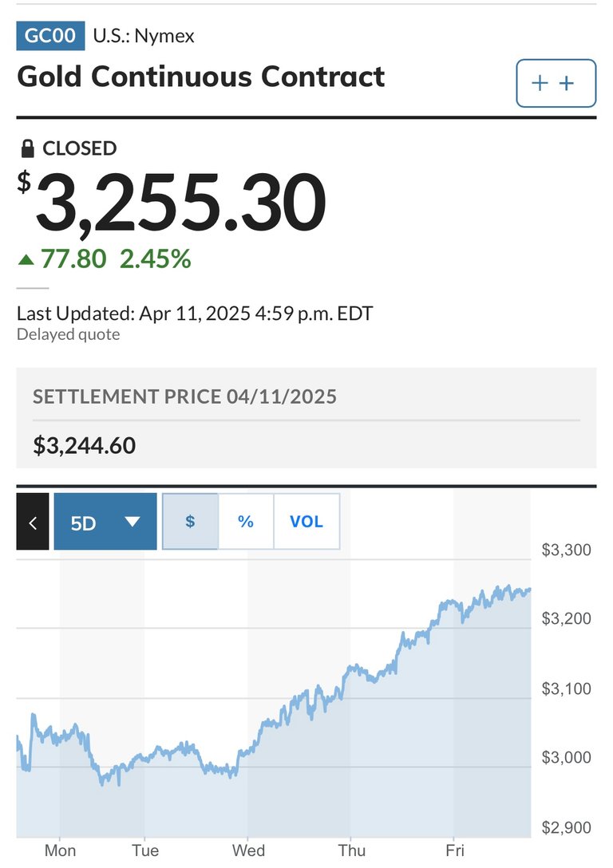Click the settlement price $3,244.60 value

85,446
